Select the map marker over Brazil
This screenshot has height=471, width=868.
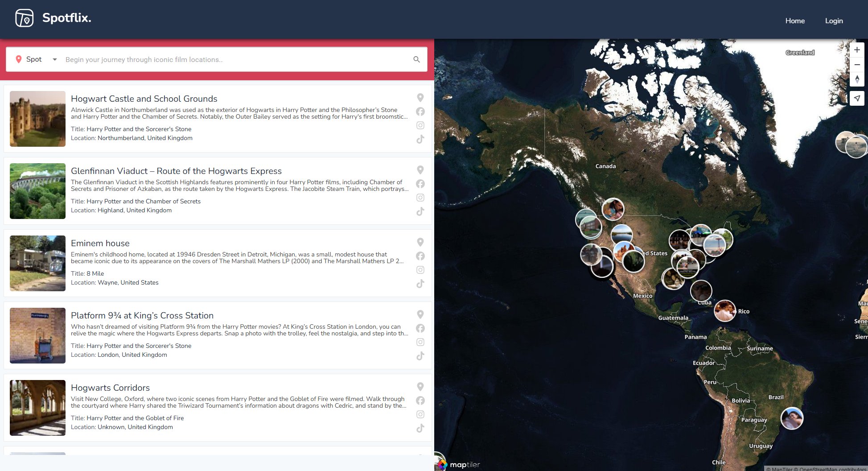click(792, 418)
